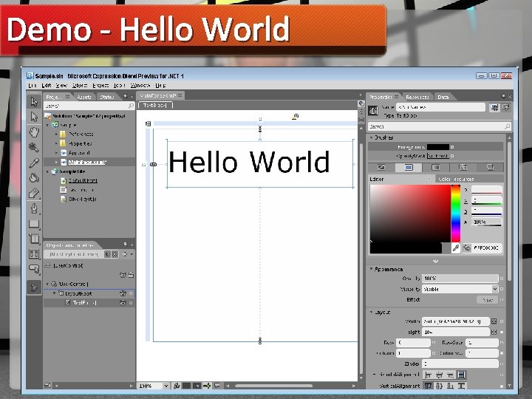Select the solid color brush button
Viewport: 532px width, 399px height.
point(409,167)
